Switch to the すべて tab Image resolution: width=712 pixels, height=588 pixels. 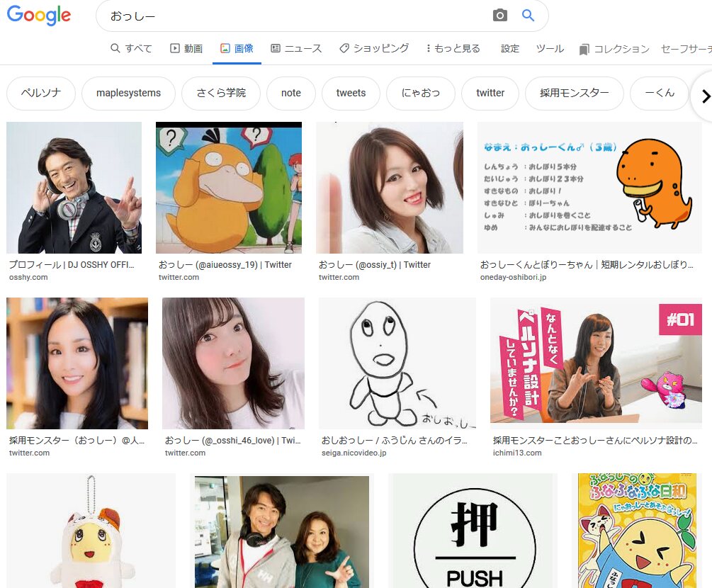tap(131, 48)
